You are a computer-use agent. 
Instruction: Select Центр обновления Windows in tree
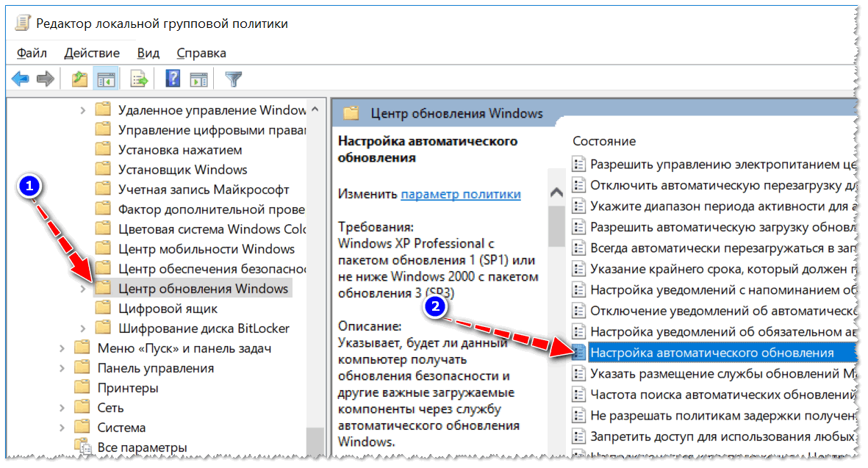[x=203, y=289]
